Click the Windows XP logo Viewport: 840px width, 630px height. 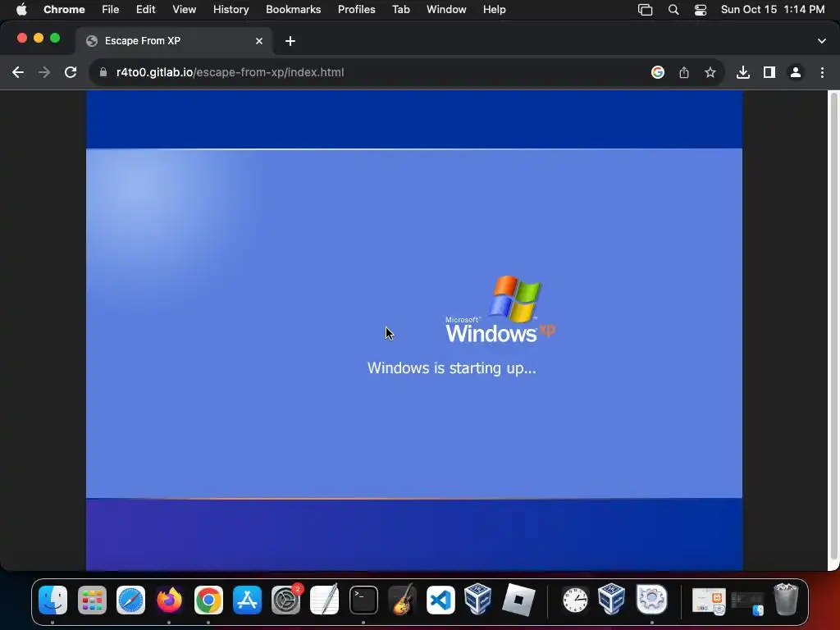point(500,309)
